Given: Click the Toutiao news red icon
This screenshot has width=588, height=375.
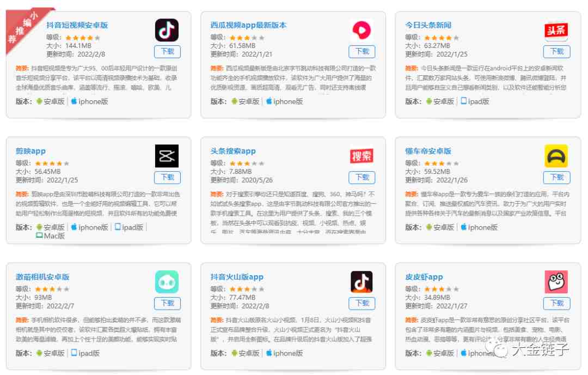Looking at the screenshot, I should tap(556, 30).
